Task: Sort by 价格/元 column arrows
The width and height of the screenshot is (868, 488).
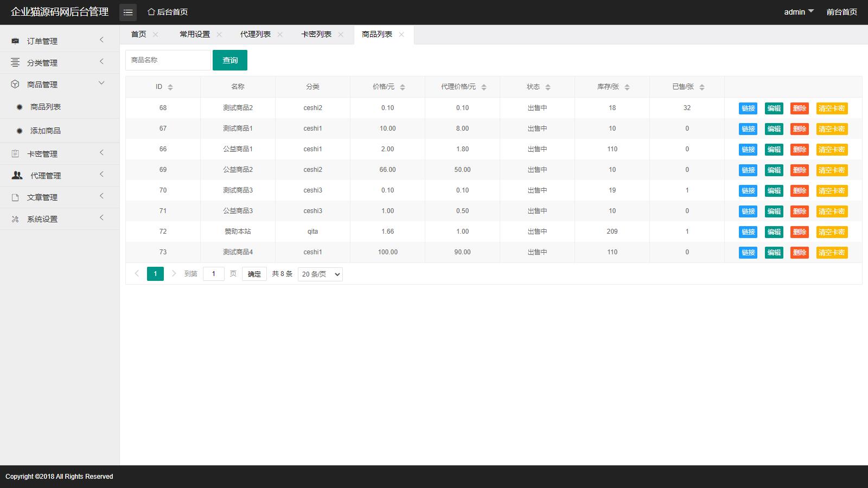Action: point(403,87)
